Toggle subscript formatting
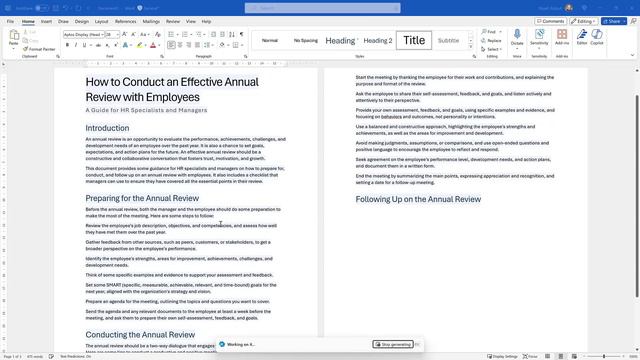The width and height of the screenshot is (640, 360). pyautogui.click(x=107, y=45)
